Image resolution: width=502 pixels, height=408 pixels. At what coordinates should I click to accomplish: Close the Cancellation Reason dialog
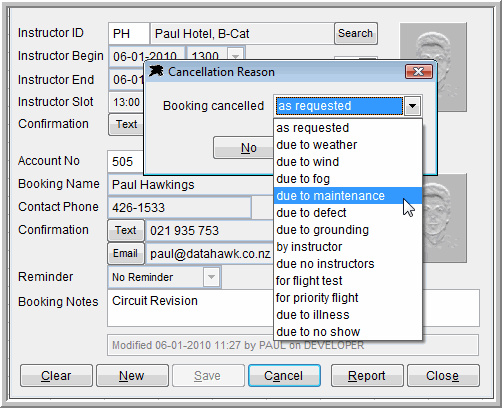(419, 71)
